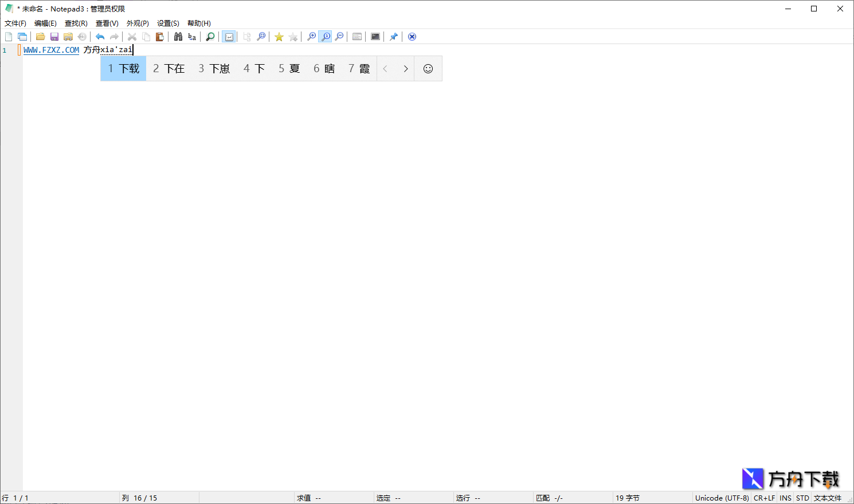Cut the selection with the scissors icon
Screen dimensions: 854x504
(x=132, y=36)
